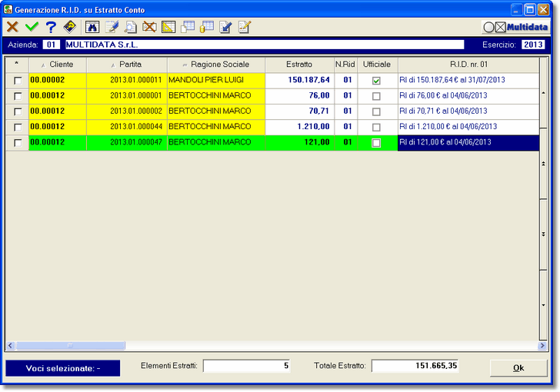Click the magnifier document preview icon
Viewport: 560px width, 392px height.
[131, 27]
